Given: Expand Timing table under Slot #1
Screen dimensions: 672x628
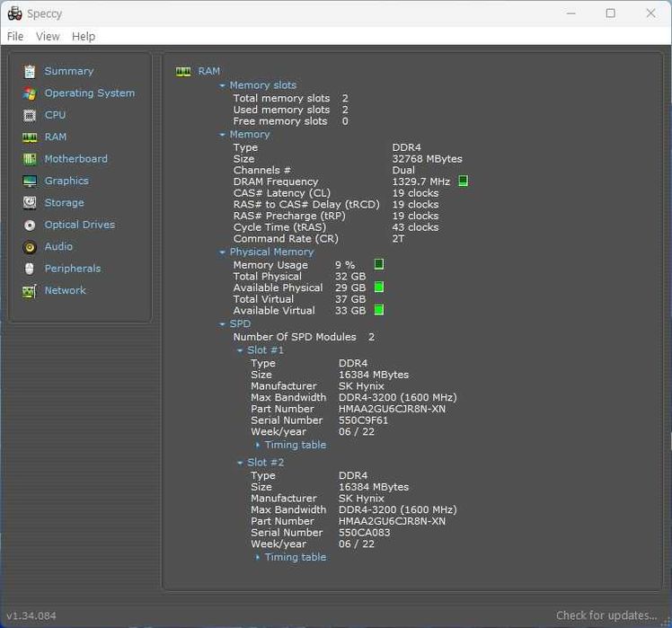Looking at the screenshot, I should pos(258,446).
